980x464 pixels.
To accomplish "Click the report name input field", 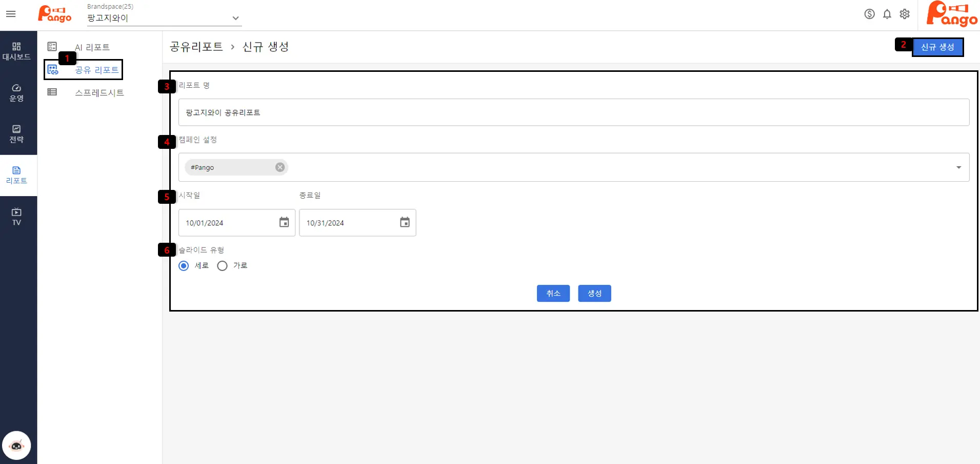I will [x=573, y=112].
